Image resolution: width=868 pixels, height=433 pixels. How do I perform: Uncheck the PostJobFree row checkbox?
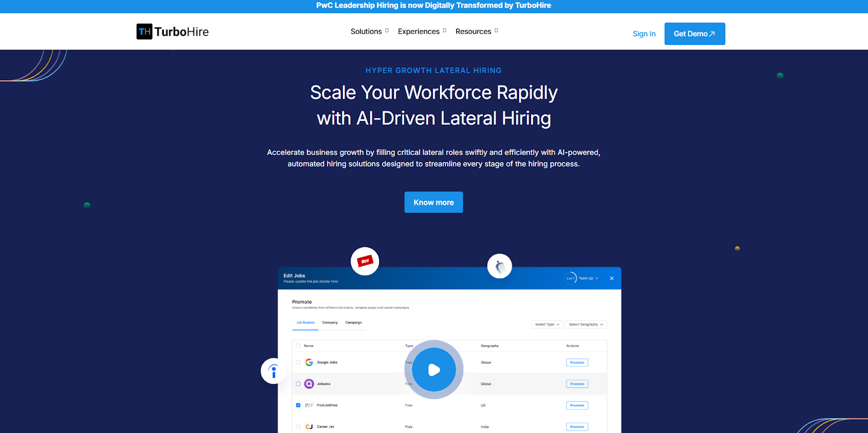(298, 405)
